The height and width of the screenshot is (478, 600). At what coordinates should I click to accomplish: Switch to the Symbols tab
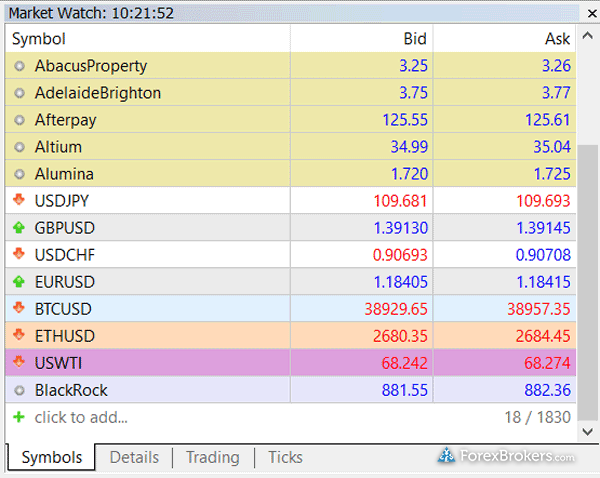tap(51, 457)
